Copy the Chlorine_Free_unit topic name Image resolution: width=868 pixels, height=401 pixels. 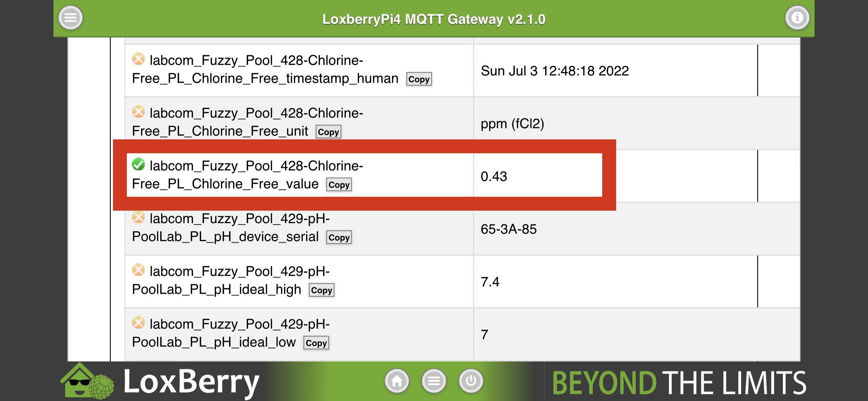click(x=328, y=132)
